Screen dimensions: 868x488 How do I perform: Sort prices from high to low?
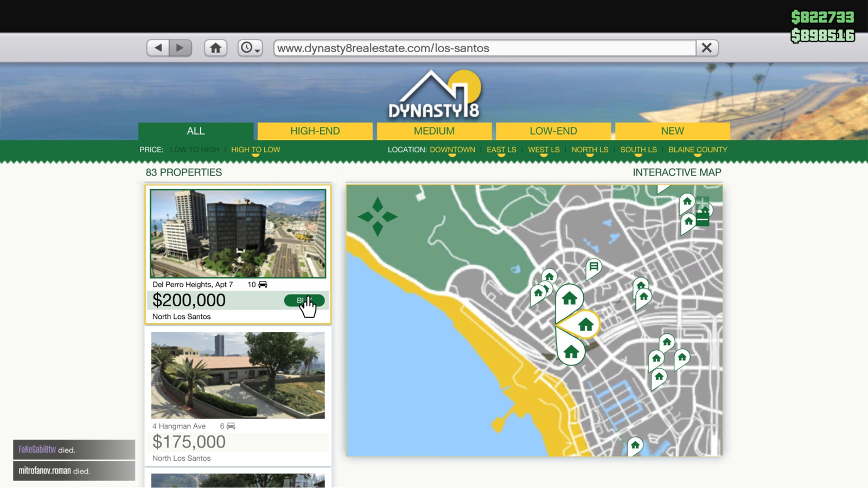256,150
